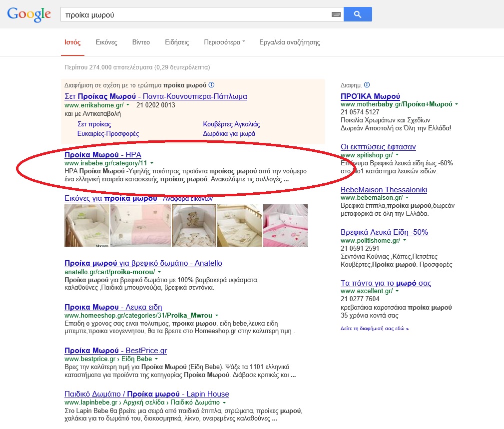
Task: Expand arrow next to anatello.gr/cart/proika-morou/
Action: click(159, 272)
